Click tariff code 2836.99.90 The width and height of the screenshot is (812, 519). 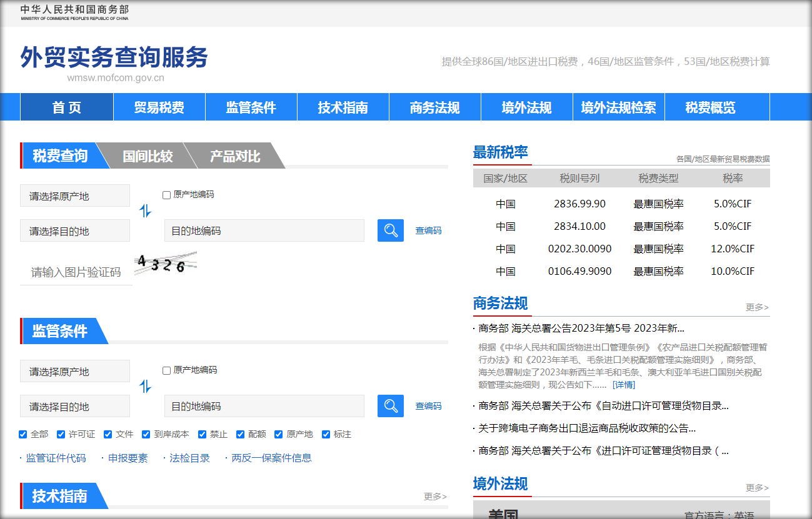[580, 204]
